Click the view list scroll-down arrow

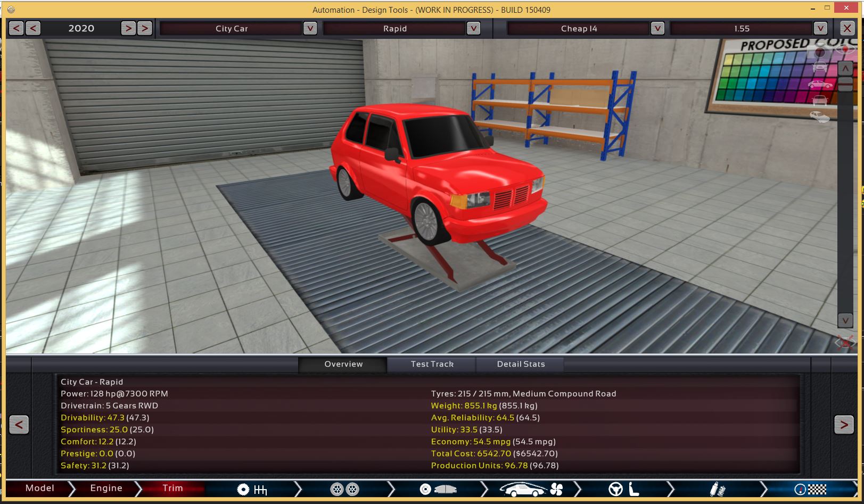(845, 320)
